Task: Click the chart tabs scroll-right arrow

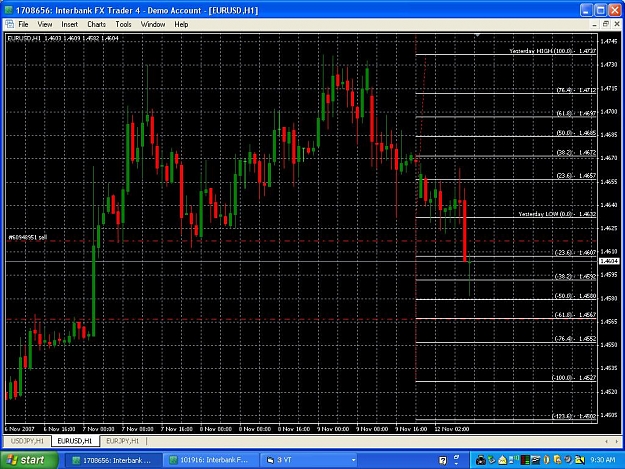Action: point(617,441)
